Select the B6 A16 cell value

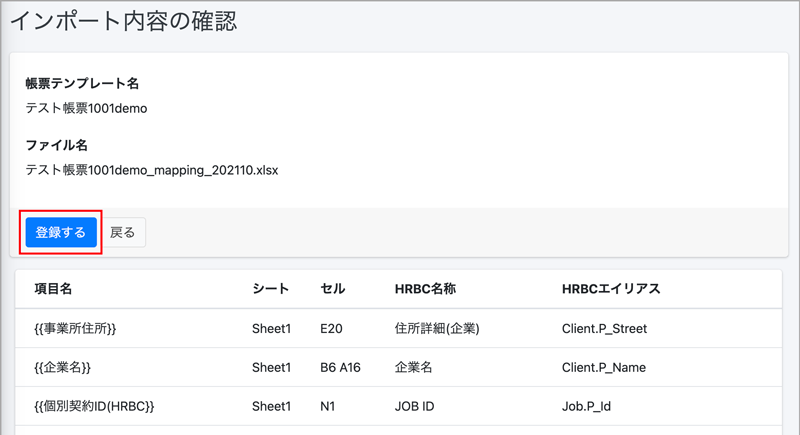pyautogui.click(x=343, y=367)
